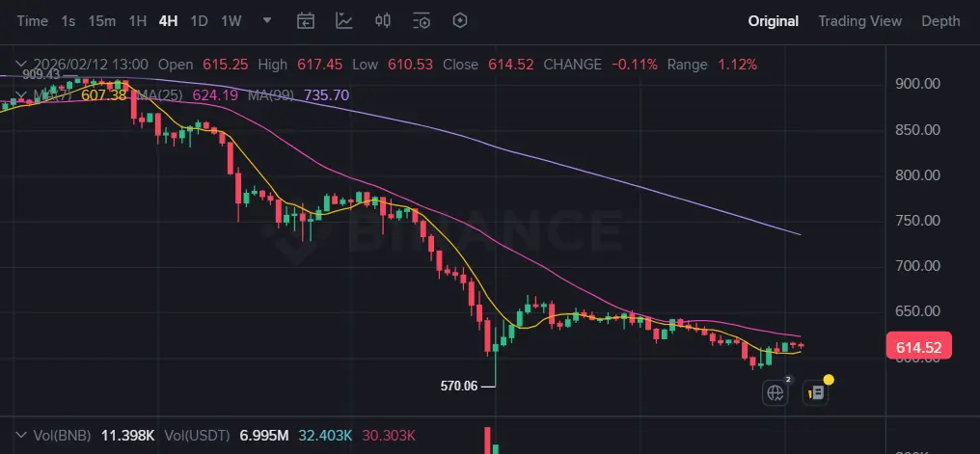The image size is (980, 454).
Task: Open the notes icon with yellow dot
Action: pos(816,392)
